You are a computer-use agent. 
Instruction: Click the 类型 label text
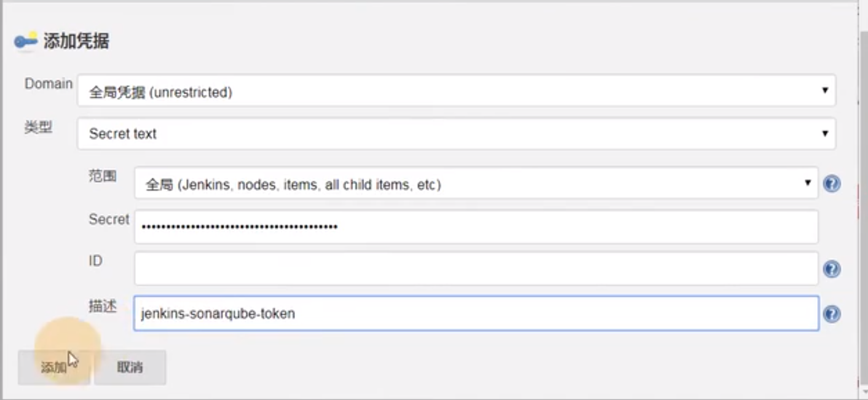pos(38,128)
